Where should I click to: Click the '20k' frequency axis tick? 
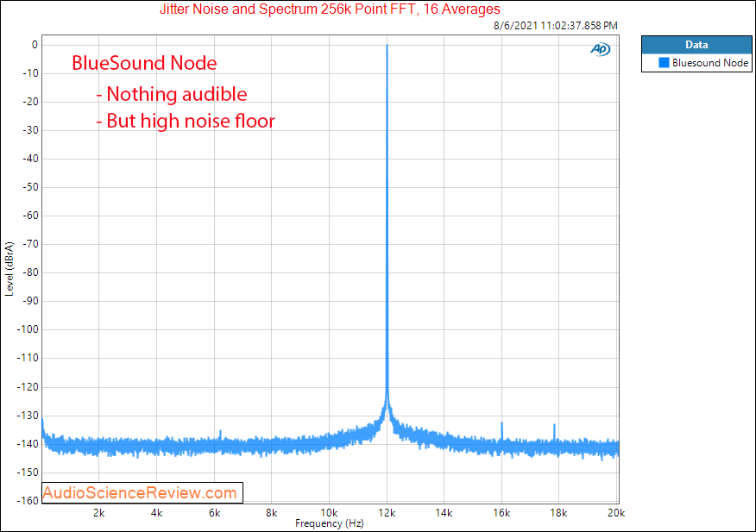(x=616, y=513)
